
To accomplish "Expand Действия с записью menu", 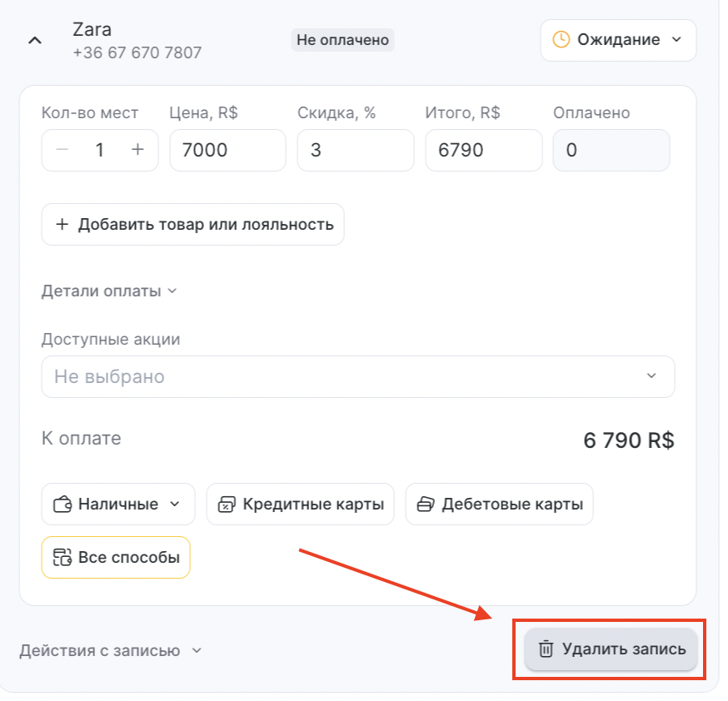I will [x=111, y=651].
